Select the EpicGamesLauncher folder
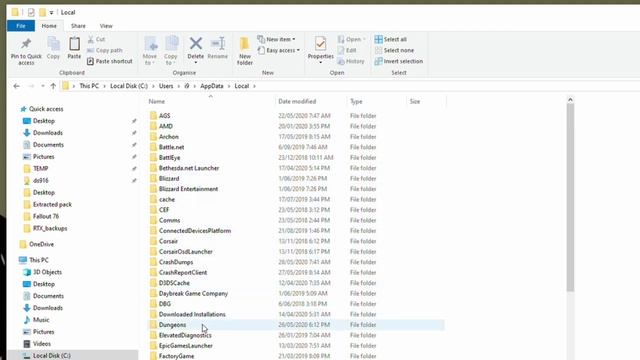This screenshot has height=360, width=640. [186, 345]
